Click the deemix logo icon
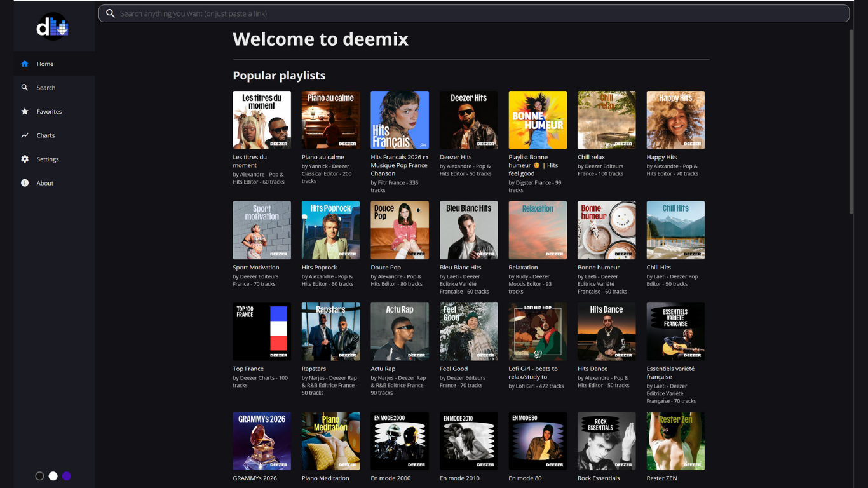 [x=52, y=27]
